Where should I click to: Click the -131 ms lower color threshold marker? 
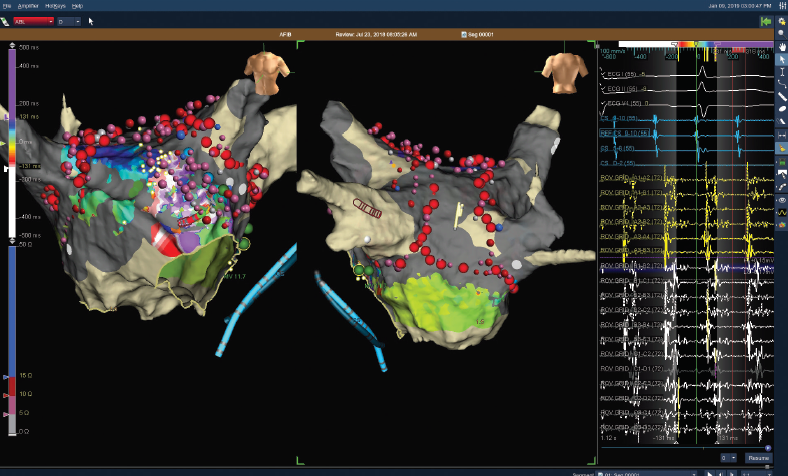(x=6, y=169)
